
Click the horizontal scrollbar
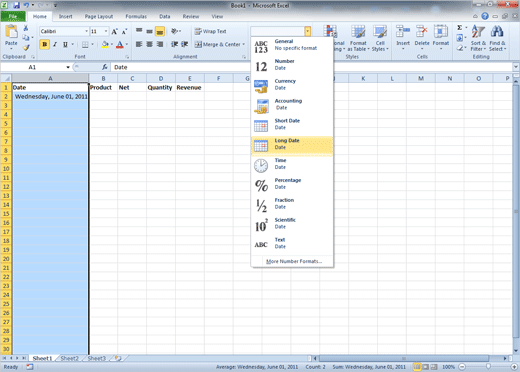(403, 358)
